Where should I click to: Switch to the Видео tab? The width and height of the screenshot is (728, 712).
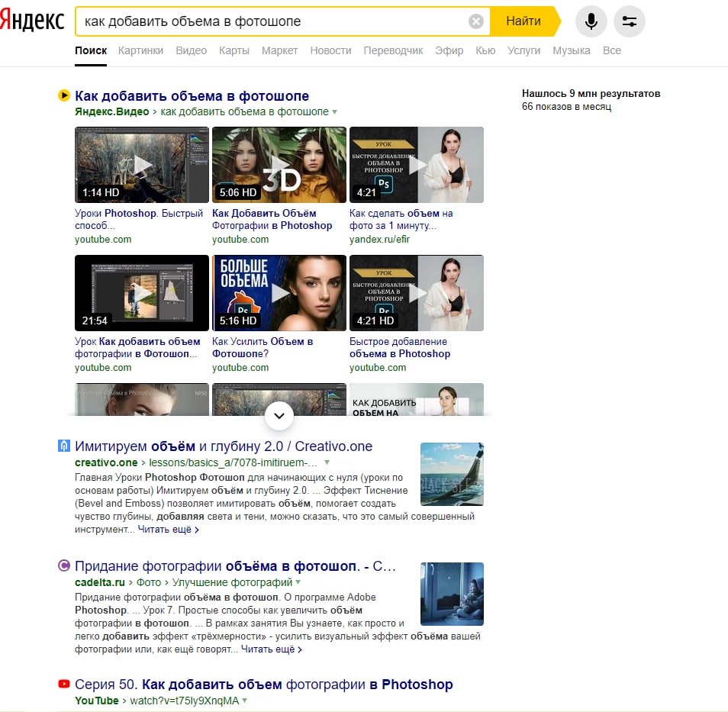192,50
